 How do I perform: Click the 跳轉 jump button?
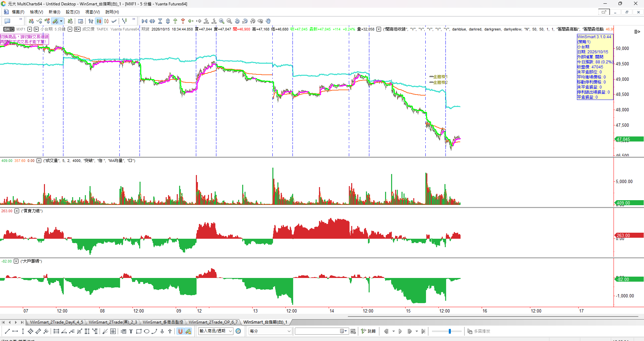point(368,331)
